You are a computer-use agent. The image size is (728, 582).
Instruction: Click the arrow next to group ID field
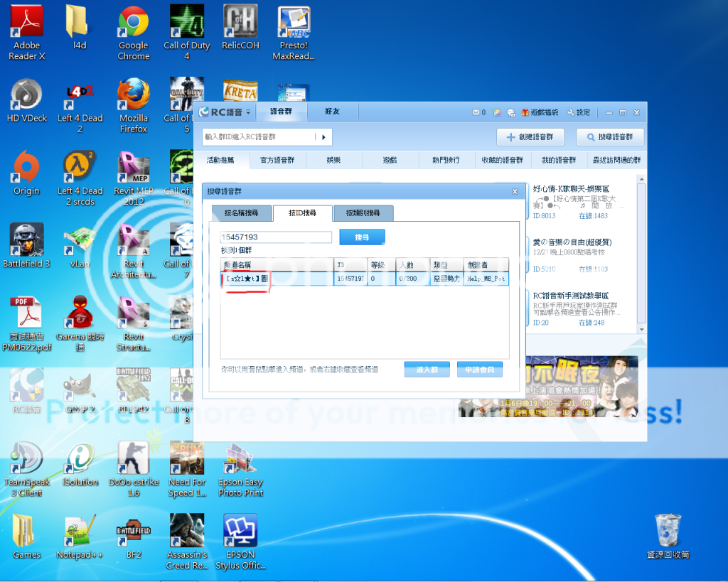pyautogui.click(x=323, y=137)
